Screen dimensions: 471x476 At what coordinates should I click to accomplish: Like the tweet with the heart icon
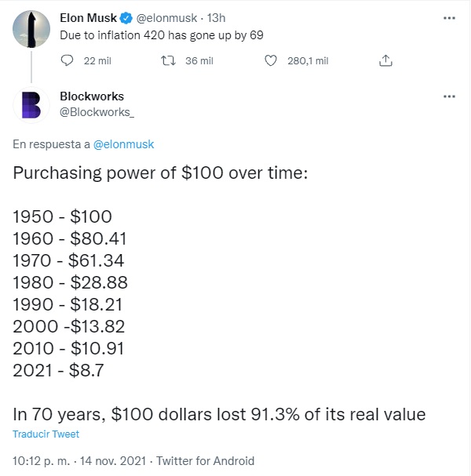pyautogui.click(x=271, y=60)
